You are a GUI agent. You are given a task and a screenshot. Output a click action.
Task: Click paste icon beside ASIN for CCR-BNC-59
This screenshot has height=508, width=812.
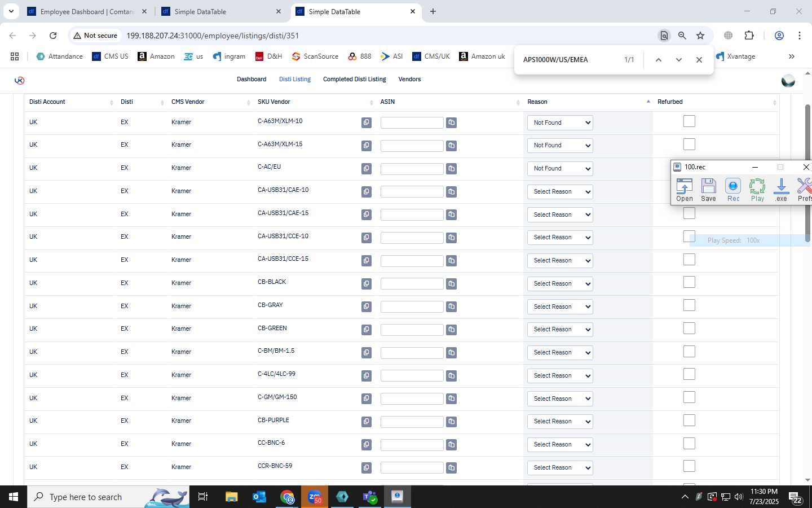click(x=451, y=468)
